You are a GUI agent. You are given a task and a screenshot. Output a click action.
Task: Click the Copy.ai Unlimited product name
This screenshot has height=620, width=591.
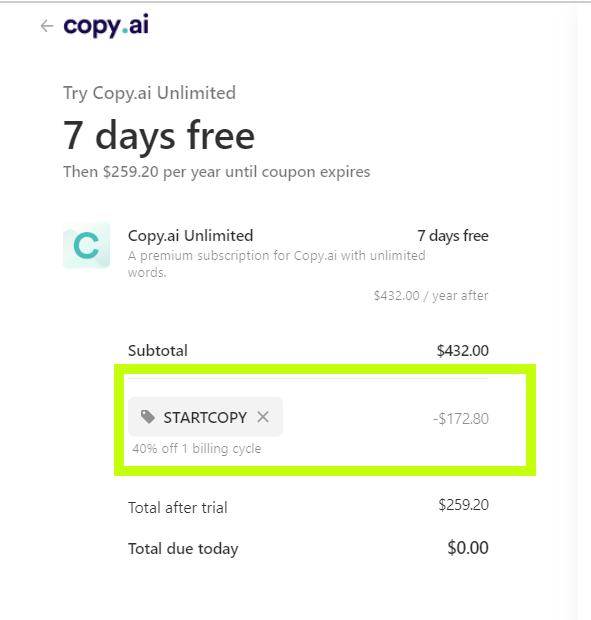(191, 236)
